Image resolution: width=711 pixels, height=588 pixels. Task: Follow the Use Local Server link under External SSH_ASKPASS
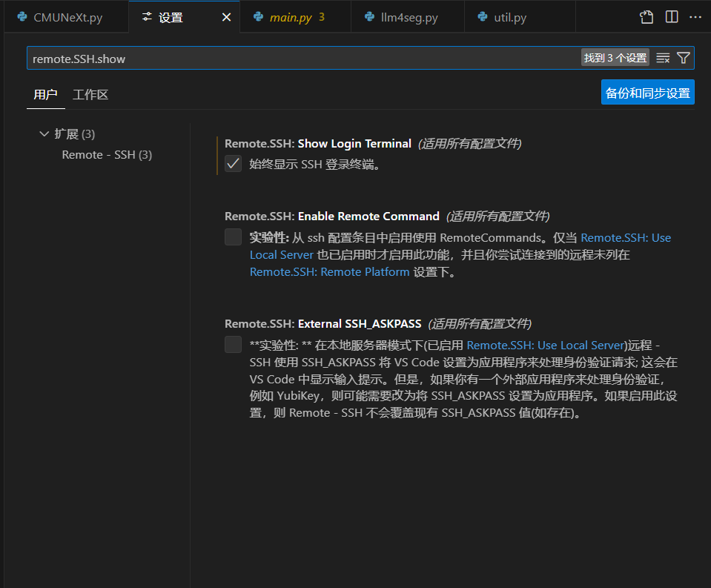(546, 345)
